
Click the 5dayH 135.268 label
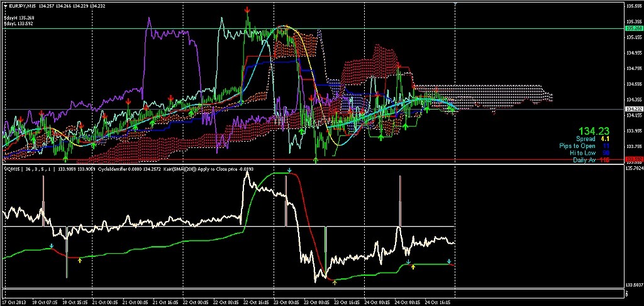click(18, 18)
